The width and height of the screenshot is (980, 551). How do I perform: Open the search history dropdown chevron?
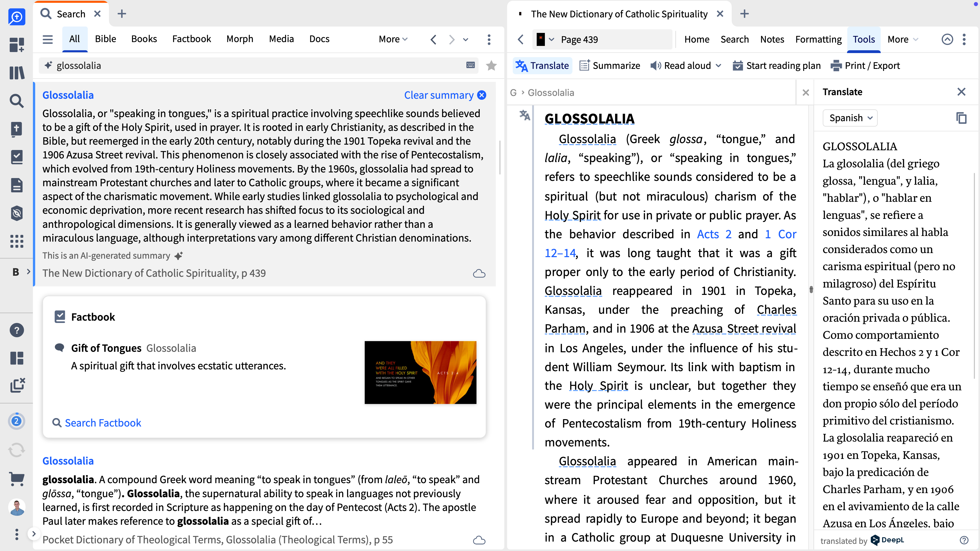point(466,39)
